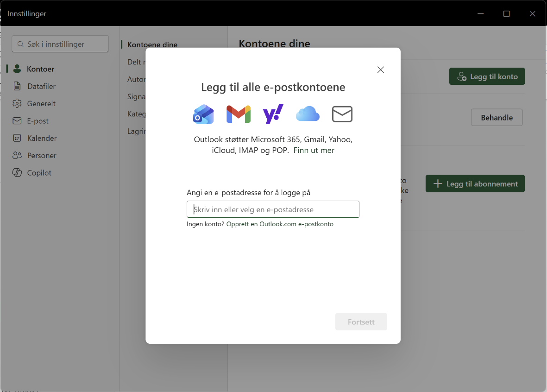Viewport: 547px width, 392px height.
Task: Click the generic mail envelope icon
Action: 342,114
